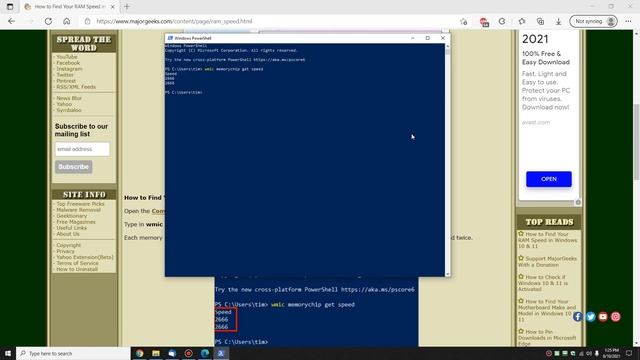Open Chrome from the taskbar

pyautogui.click(x=140, y=353)
